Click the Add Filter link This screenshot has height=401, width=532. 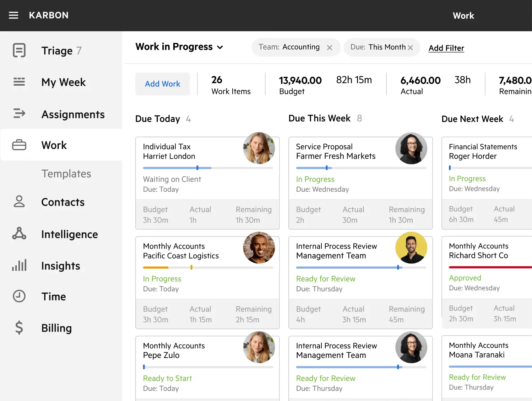click(x=446, y=48)
